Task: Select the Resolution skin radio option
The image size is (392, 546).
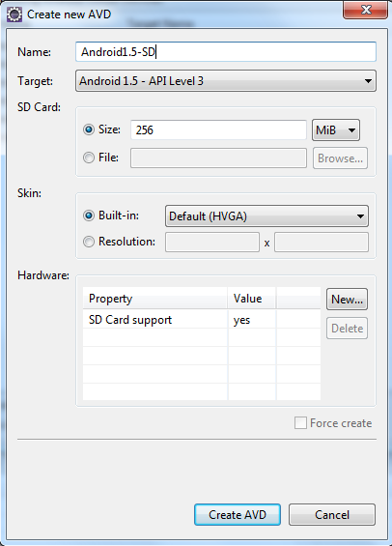Action: point(89,242)
